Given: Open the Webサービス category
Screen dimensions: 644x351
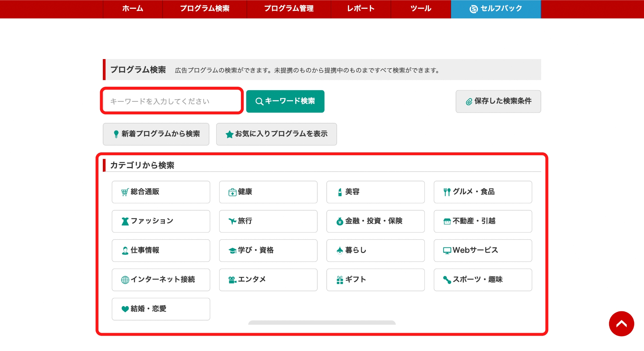Looking at the screenshot, I should coord(483,250).
